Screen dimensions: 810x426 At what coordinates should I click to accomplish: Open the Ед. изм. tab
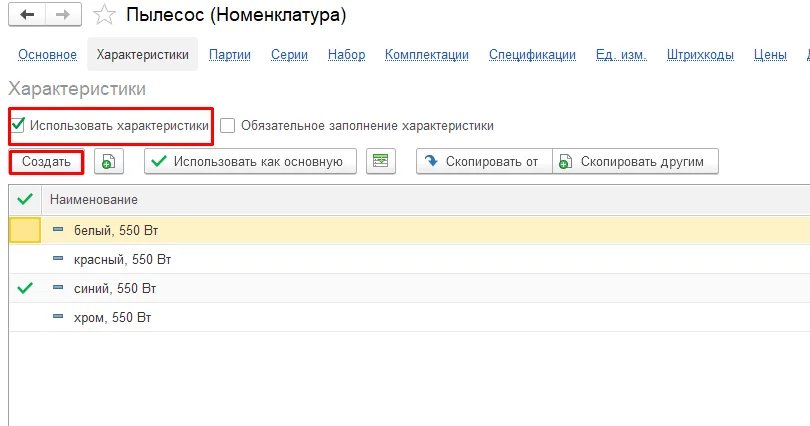tap(621, 55)
